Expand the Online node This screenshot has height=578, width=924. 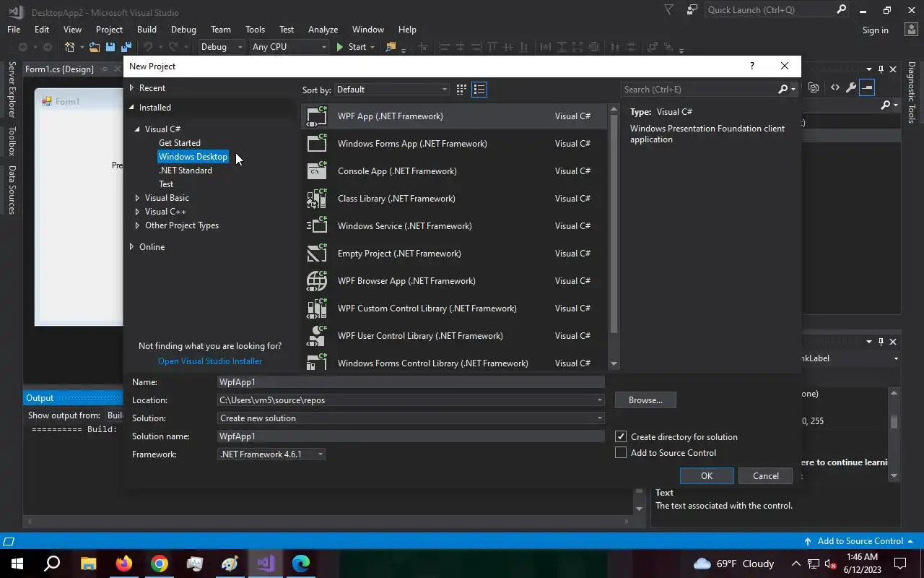[131, 246]
